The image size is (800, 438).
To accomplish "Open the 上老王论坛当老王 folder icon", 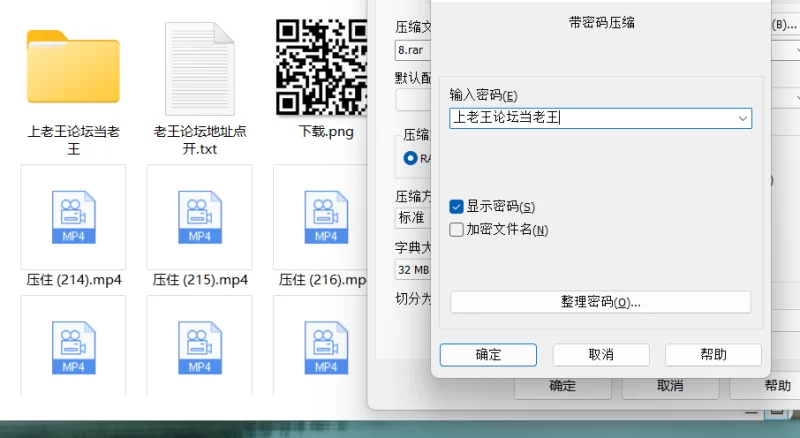I will point(73,66).
